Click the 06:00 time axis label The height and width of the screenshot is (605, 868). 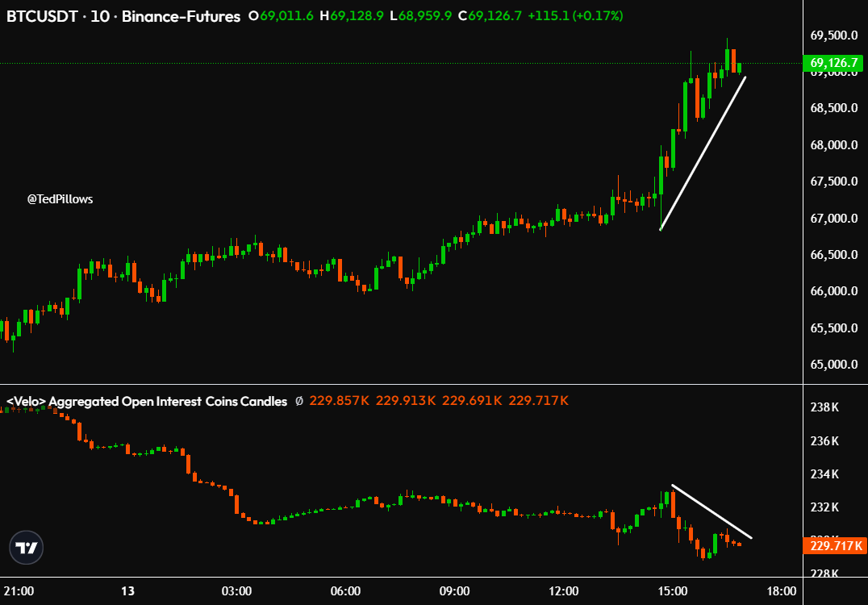(x=345, y=591)
